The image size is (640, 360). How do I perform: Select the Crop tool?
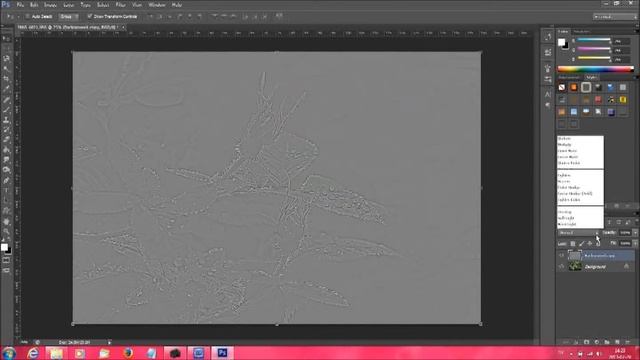(6, 79)
